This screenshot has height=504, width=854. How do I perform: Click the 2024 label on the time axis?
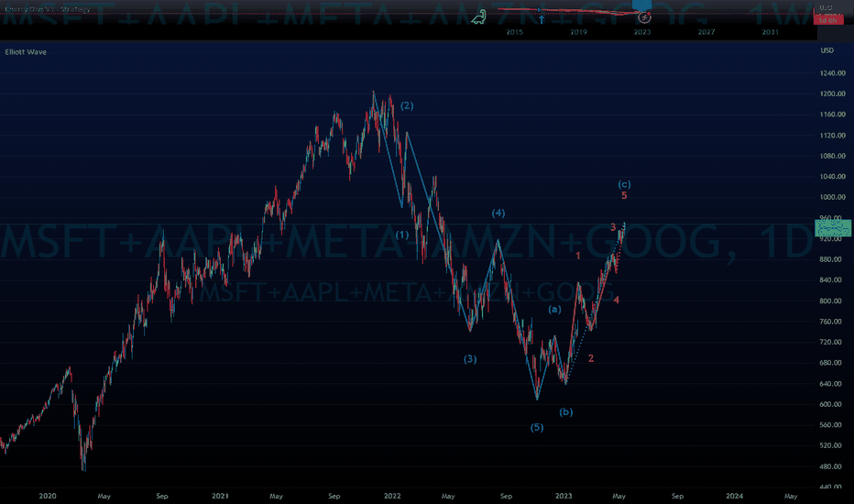(x=734, y=496)
